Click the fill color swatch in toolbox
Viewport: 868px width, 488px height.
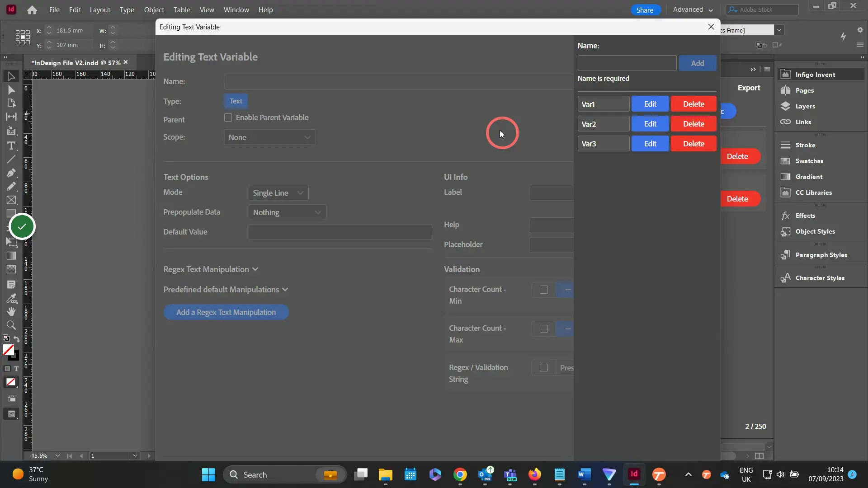click(x=9, y=350)
